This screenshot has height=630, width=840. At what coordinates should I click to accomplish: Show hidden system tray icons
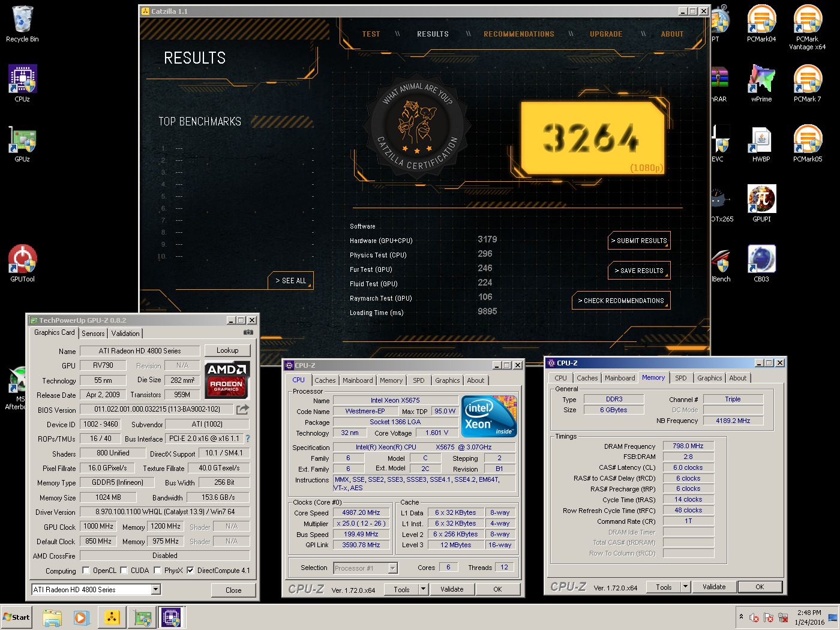(x=741, y=617)
